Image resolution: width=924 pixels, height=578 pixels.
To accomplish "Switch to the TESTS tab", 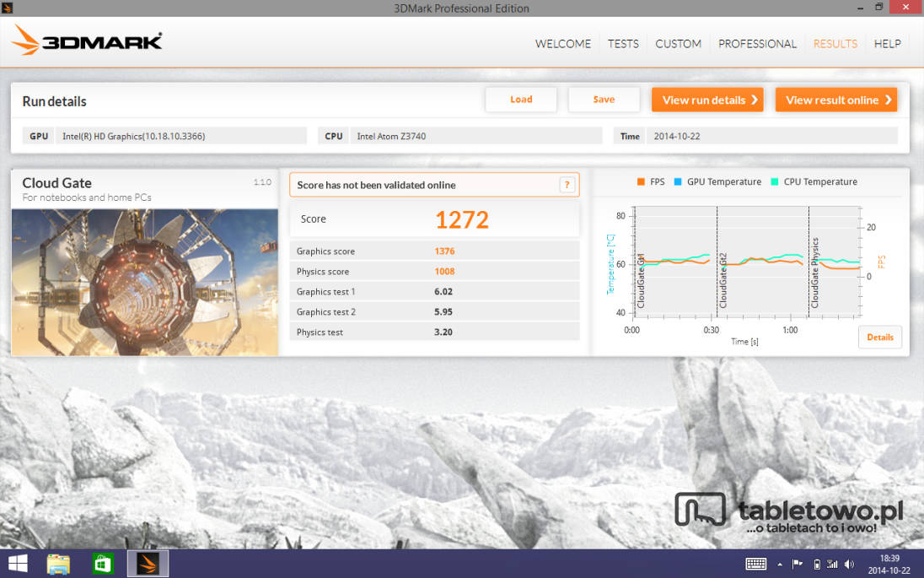I will tap(623, 44).
